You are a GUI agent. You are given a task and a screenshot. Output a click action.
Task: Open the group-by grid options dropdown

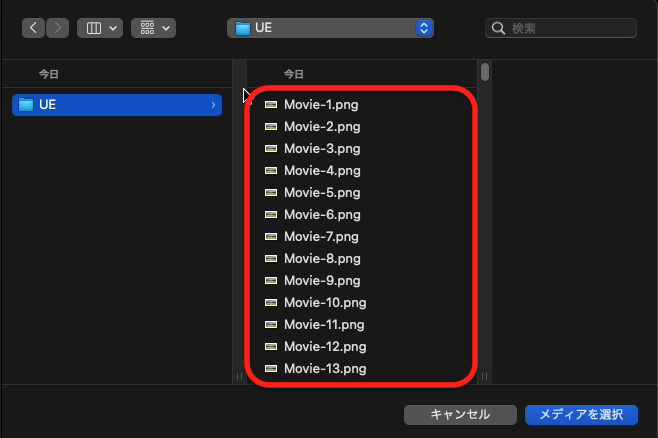coord(154,28)
